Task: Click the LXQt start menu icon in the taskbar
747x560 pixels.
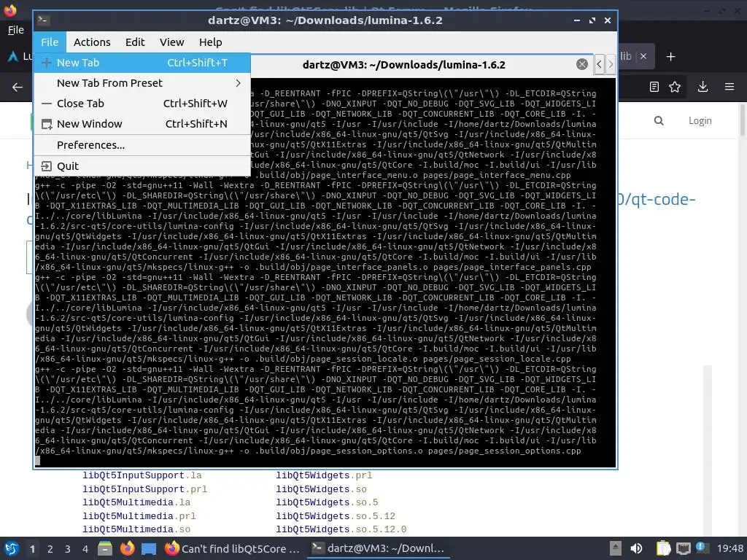Action: 11,548
